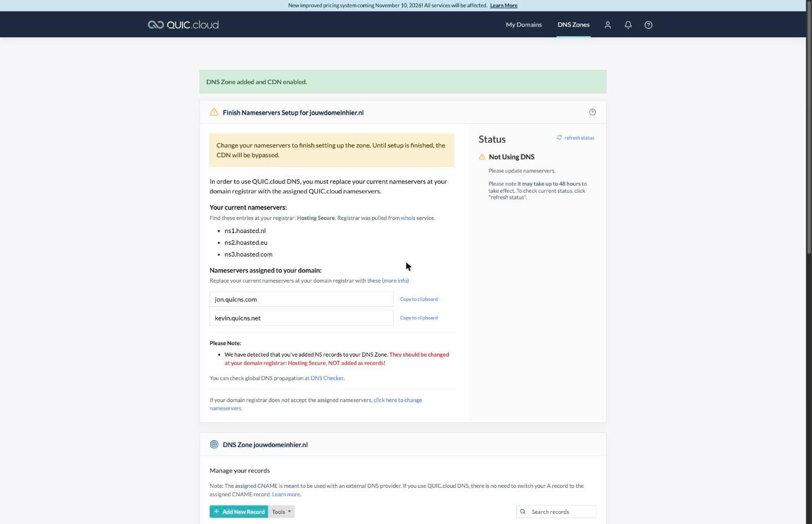The height and width of the screenshot is (524, 812).
Task: Open the whois service link
Action: click(408, 218)
